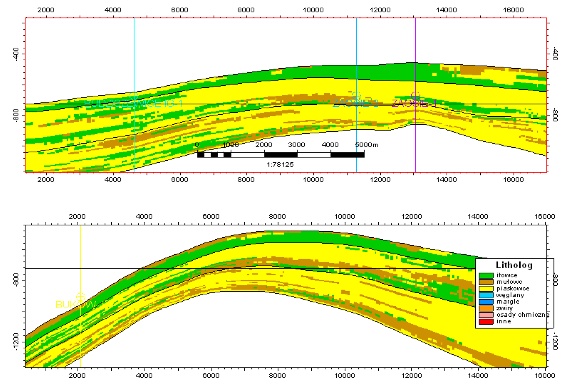Select the 'żwiry' legend label

pyautogui.click(x=504, y=308)
